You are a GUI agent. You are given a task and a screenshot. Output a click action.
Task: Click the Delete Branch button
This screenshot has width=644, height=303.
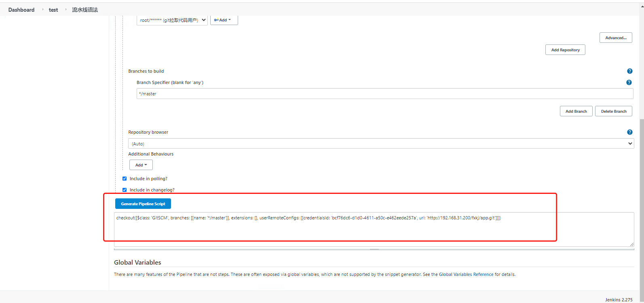614,111
